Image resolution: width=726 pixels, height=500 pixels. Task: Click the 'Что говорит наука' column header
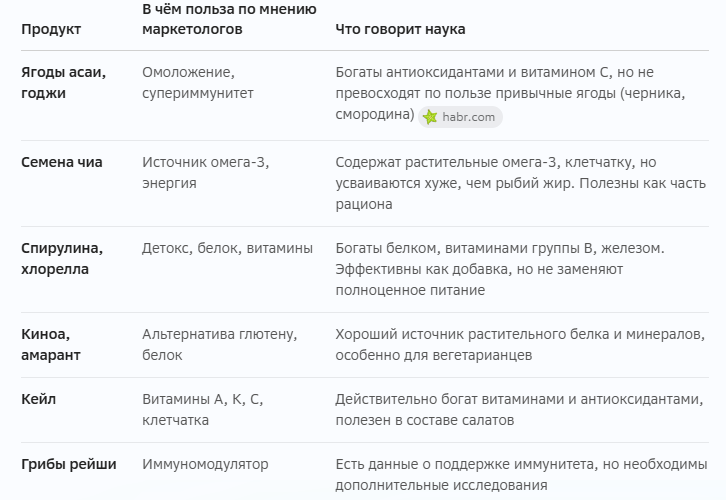click(401, 29)
